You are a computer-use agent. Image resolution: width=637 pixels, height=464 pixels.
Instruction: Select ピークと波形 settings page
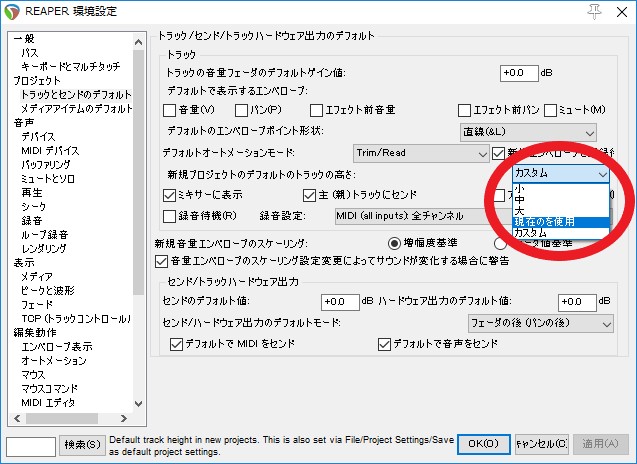(48, 291)
